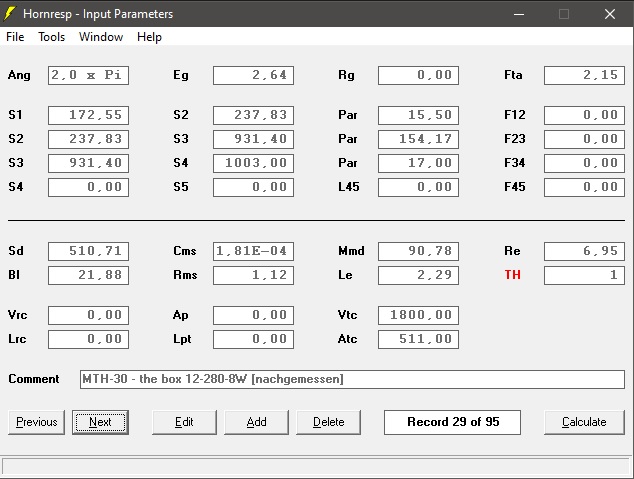Click the Previous record button
The width and height of the screenshot is (634, 479).
[x=36, y=422]
